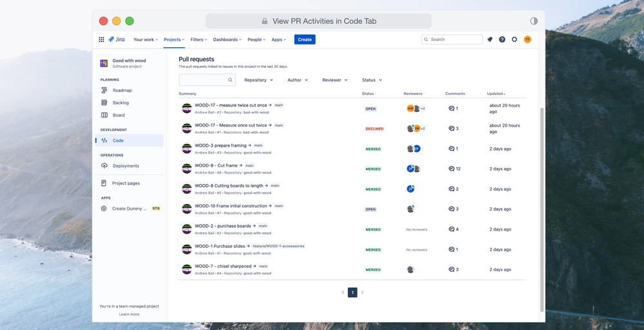644x330 pixels.
Task: Open the Status filter dropdown
Action: (372, 80)
